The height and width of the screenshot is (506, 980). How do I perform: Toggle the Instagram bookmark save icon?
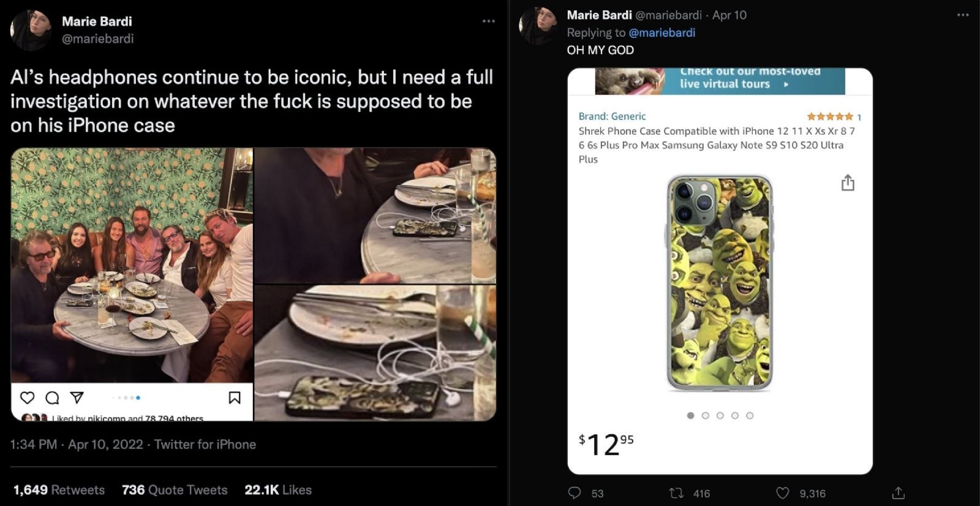pyautogui.click(x=234, y=398)
